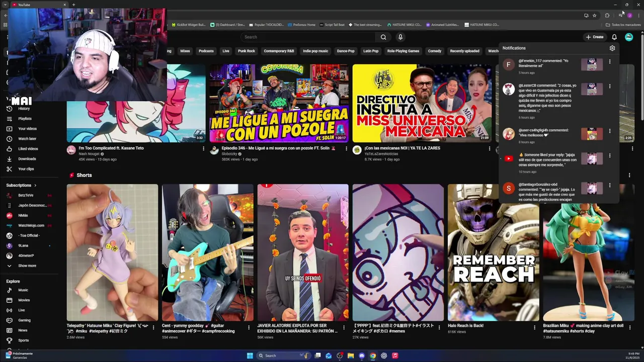Open menu for 'Cent - yummy goodday' short

point(249,327)
